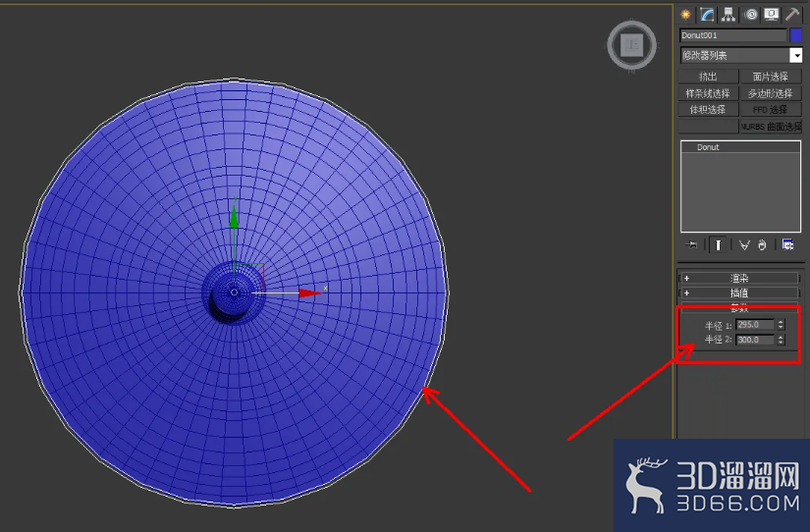The width and height of the screenshot is (810, 532).
Task: Click the NURBS 曲面选择 button
Action: (x=770, y=126)
